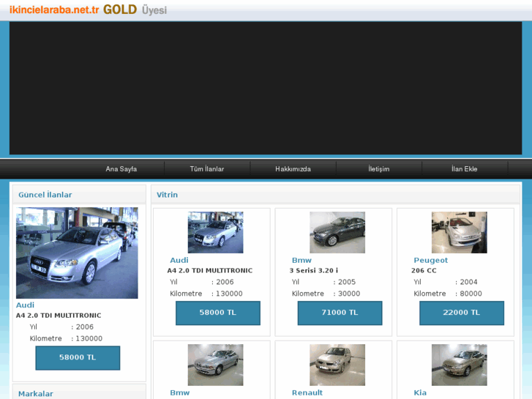The width and height of the screenshot is (532, 399).
Task: Go to Tüm İlanlar page
Action: point(207,169)
